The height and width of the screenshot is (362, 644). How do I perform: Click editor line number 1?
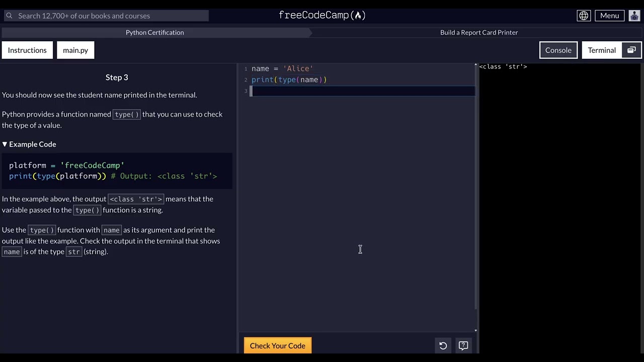click(x=246, y=69)
